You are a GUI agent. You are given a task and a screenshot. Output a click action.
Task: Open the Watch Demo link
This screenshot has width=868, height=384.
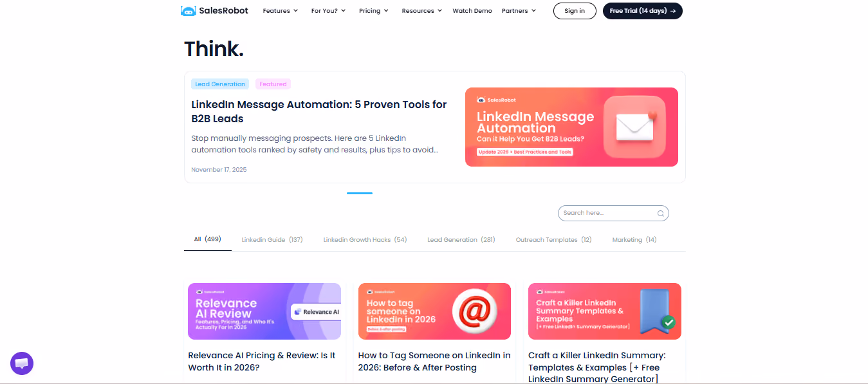tap(472, 11)
